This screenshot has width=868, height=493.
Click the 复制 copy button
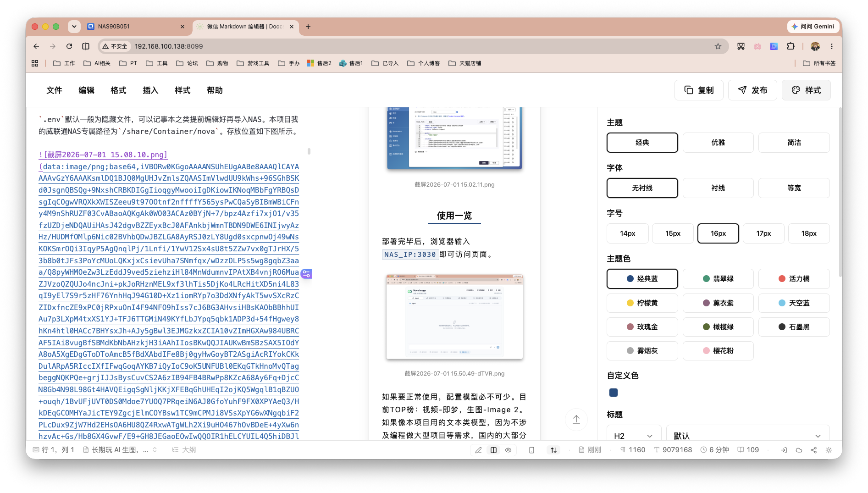click(699, 90)
